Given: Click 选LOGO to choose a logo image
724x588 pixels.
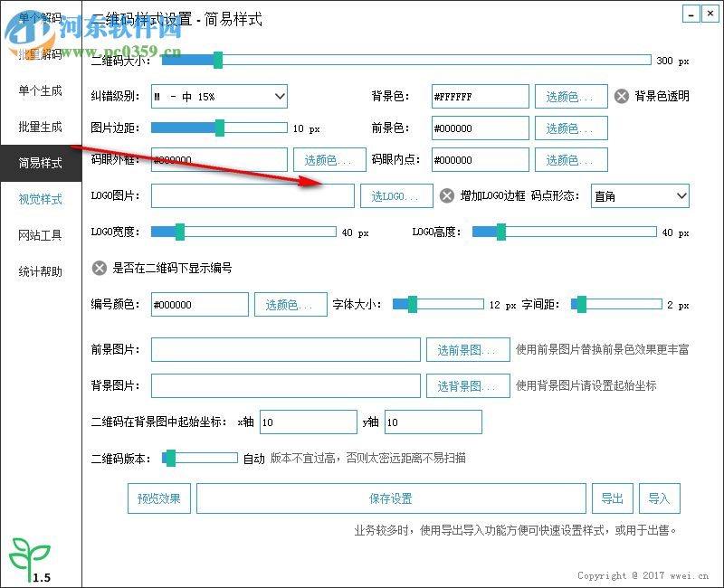Looking at the screenshot, I should pos(396,195).
